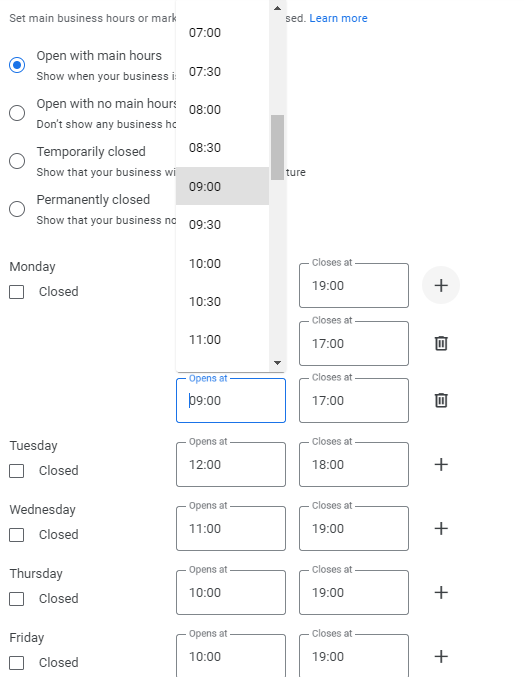Screen dimensions: 524x677
Task: Choose the Permanently closed radio button
Action: [17, 209]
